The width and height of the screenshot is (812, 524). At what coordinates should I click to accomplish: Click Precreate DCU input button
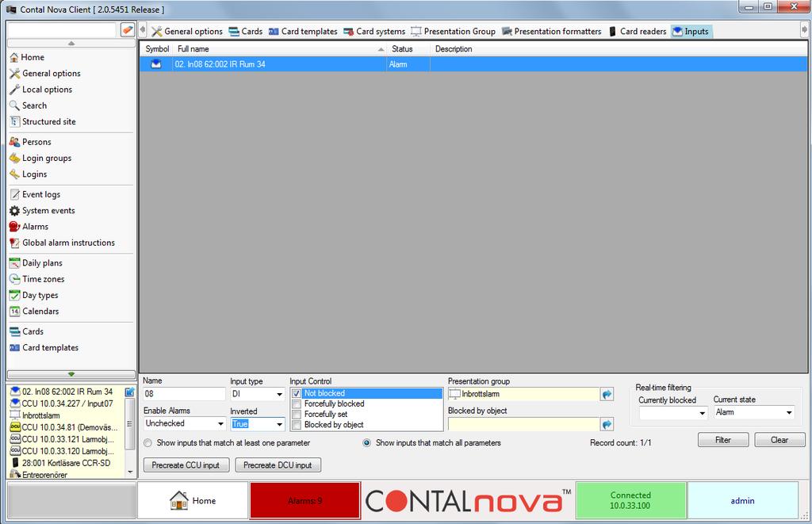pyautogui.click(x=278, y=465)
